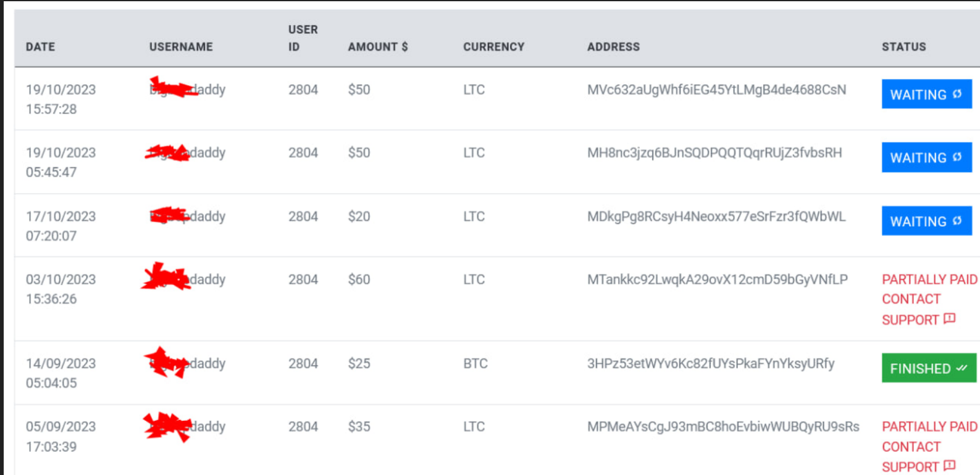This screenshot has height=475, width=980.
Task: Click refresh icon in 05:45:47 WAITING button
Action: click(x=957, y=157)
